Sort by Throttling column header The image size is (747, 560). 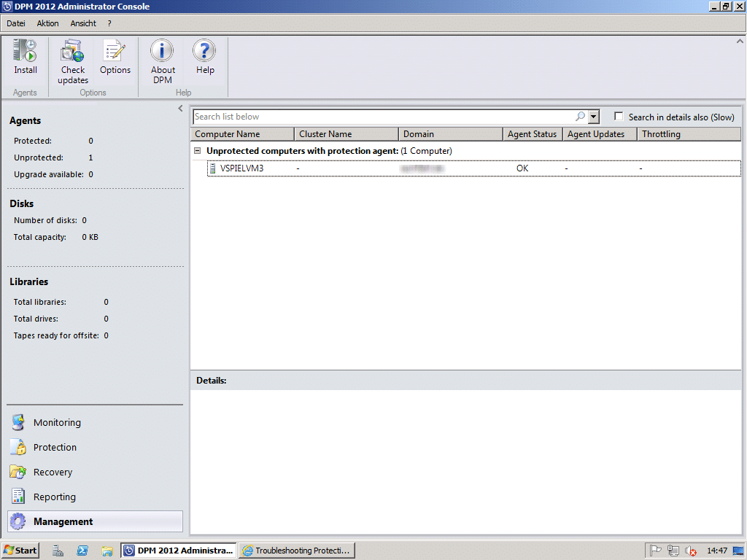[689, 134]
